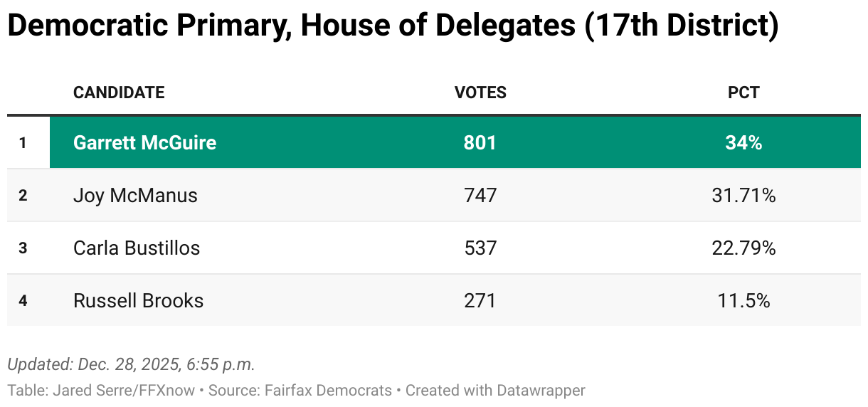Viewport: 868px width, 407px height.
Task: Select the 747 votes value
Action: coord(480,195)
